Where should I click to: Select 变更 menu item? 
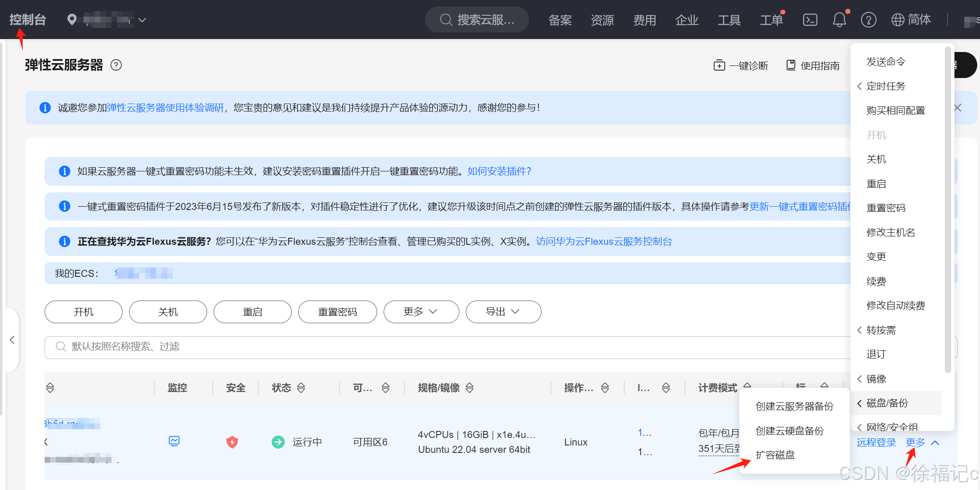point(876,257)
